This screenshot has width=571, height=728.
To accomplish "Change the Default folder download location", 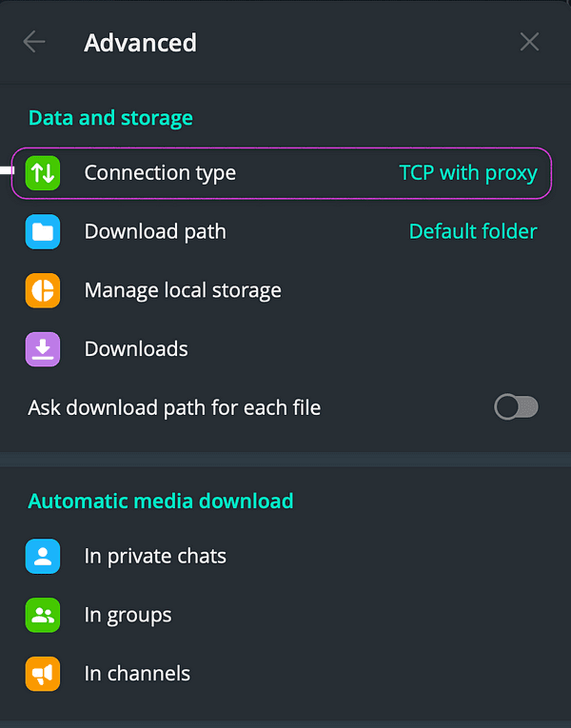I will click(472, 232).
